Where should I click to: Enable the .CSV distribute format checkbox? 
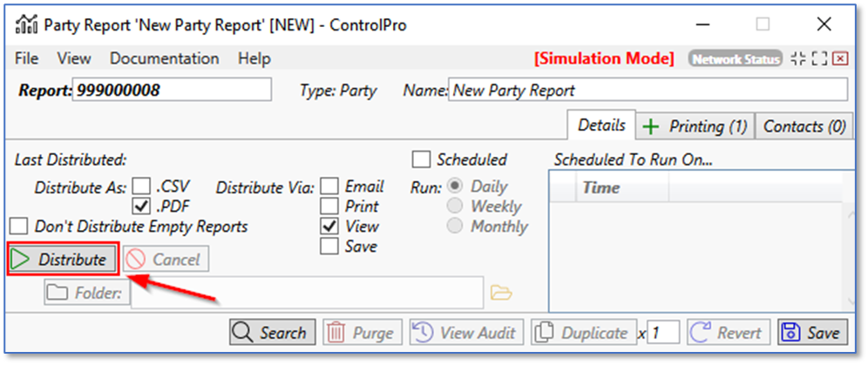(141, 186)
